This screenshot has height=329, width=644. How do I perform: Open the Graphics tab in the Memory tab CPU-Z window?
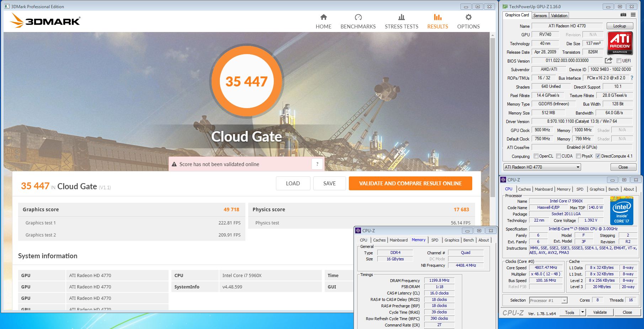point(452,240)
